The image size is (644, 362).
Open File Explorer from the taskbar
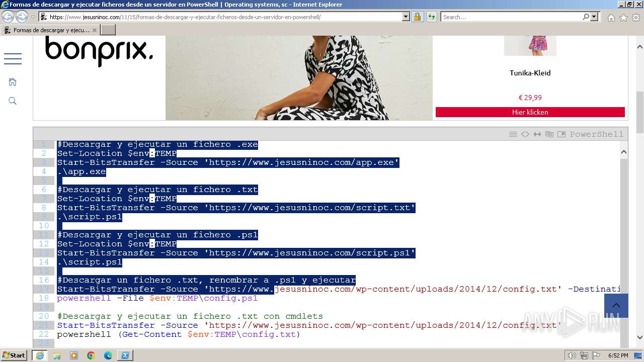tap(57, 355)
